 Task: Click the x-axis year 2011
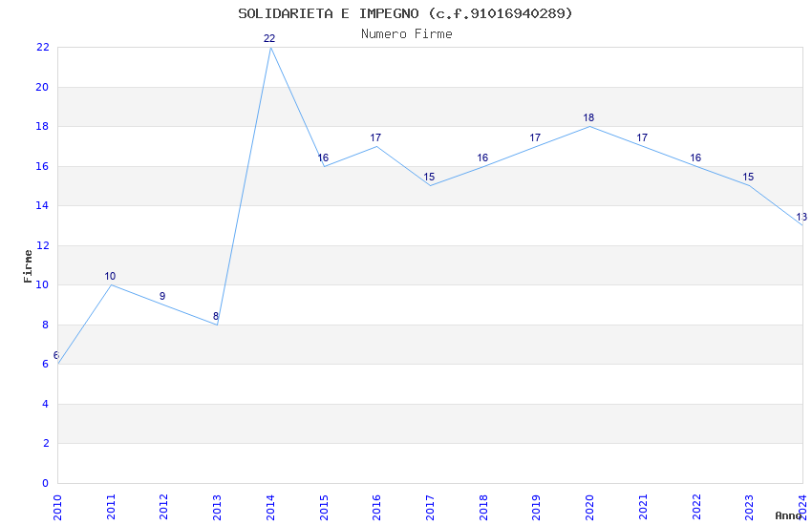pos(111,508)
